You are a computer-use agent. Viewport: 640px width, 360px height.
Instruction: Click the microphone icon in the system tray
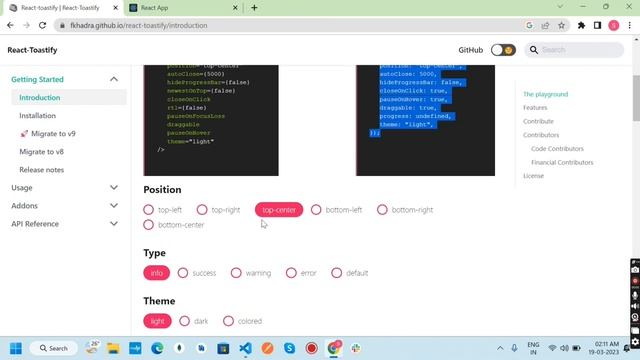click(514, 348)
